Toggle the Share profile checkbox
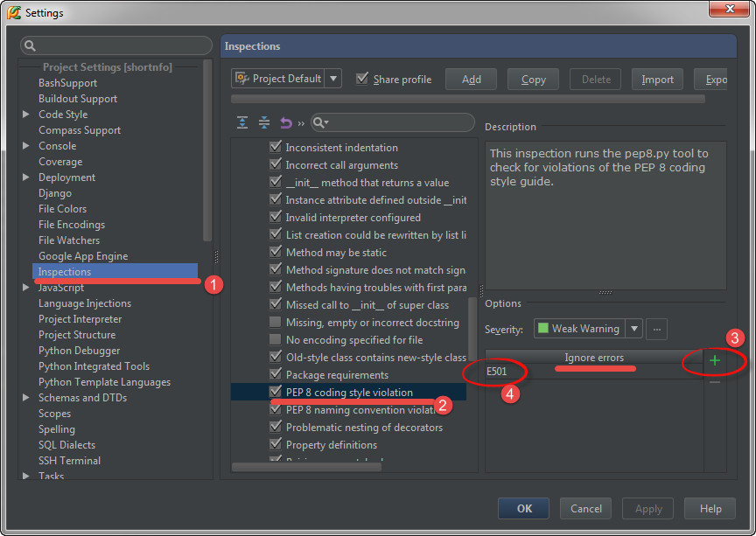 (362, 78)
